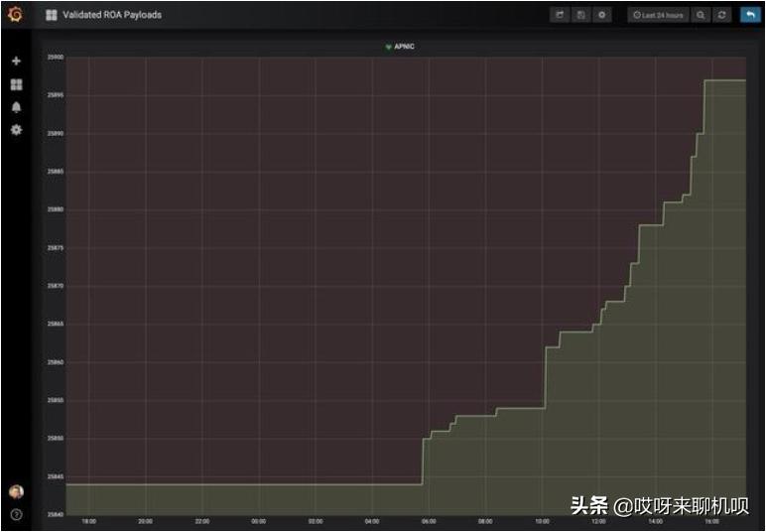Click the 06:00 x-axis label

pyautogui.click(x=429, y=521)
